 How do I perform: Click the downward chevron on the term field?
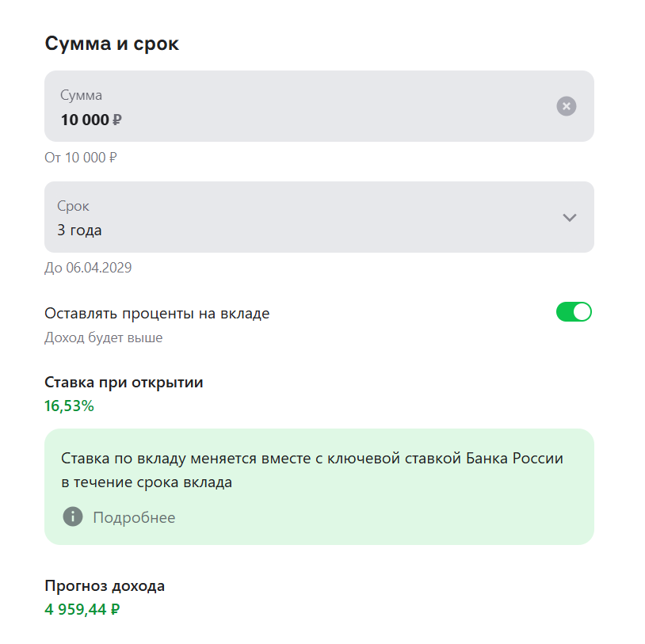(x=569, y=217)
